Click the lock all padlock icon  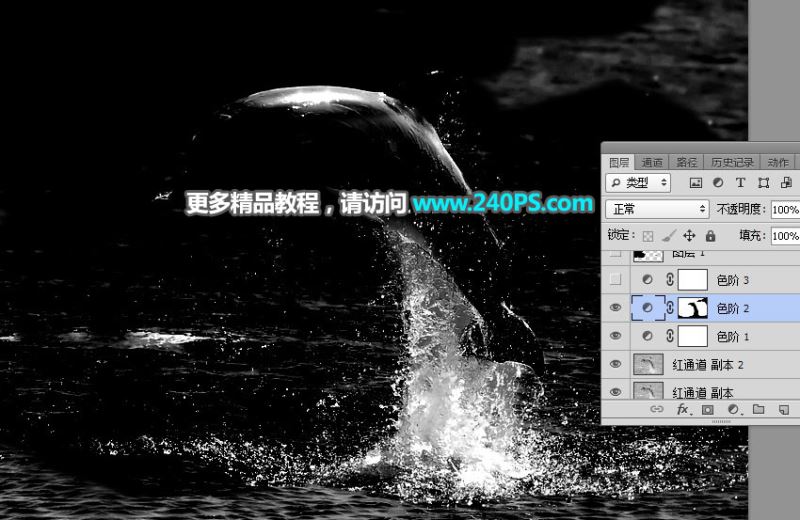(x=710, y=236)
